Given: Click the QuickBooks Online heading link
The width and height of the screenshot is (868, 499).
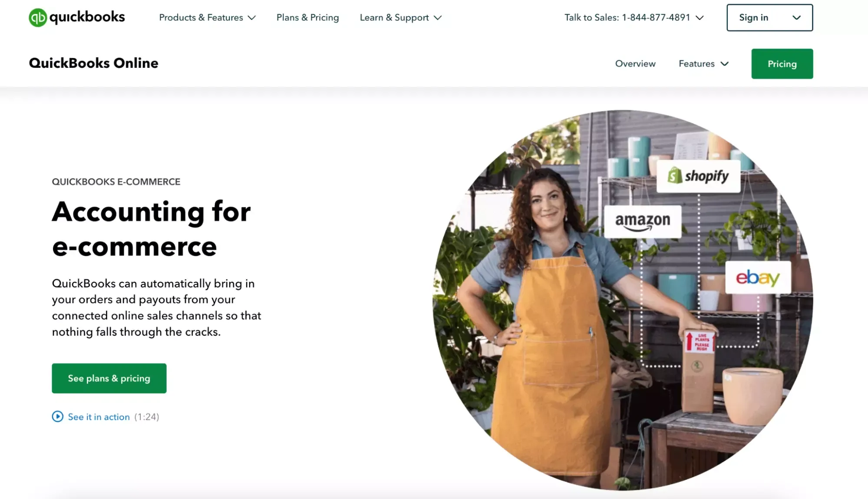Looking at the screenshot, I should [x=93, y=63].
